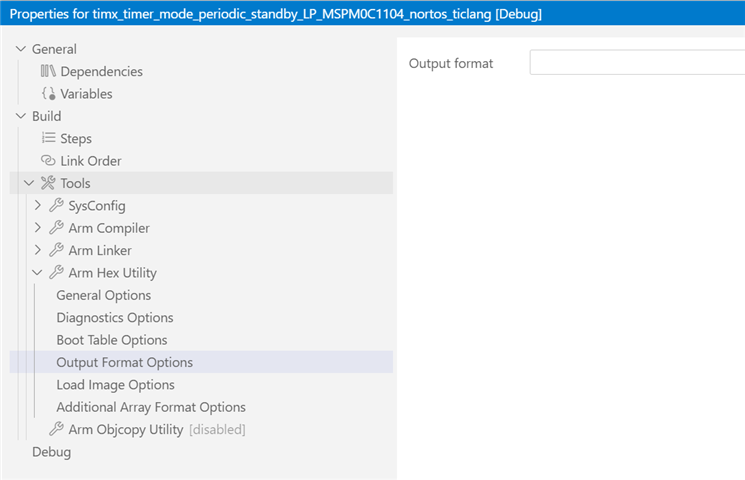The height and width of the screenshot is (480, 745).
Task: Collapse the General section chevron
Action: (20, 49)
